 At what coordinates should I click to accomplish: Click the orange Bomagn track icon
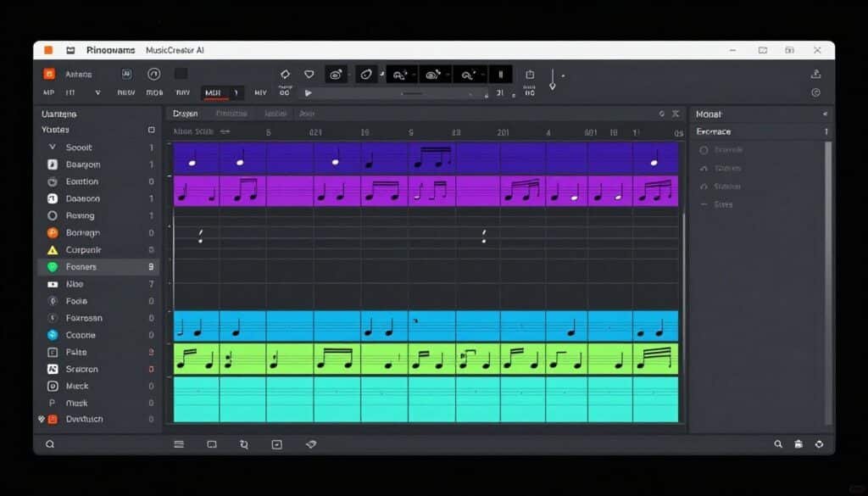pyautogui.click(x=52, y=232)
